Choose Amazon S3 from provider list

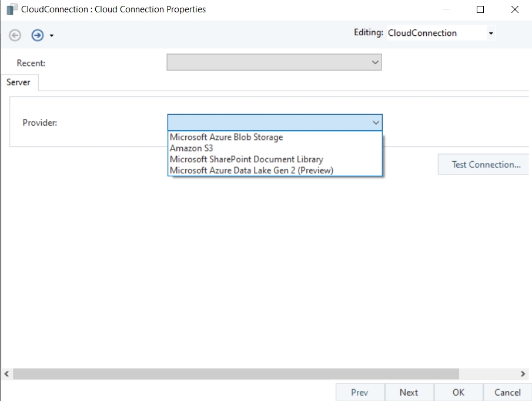pos(192,148)
